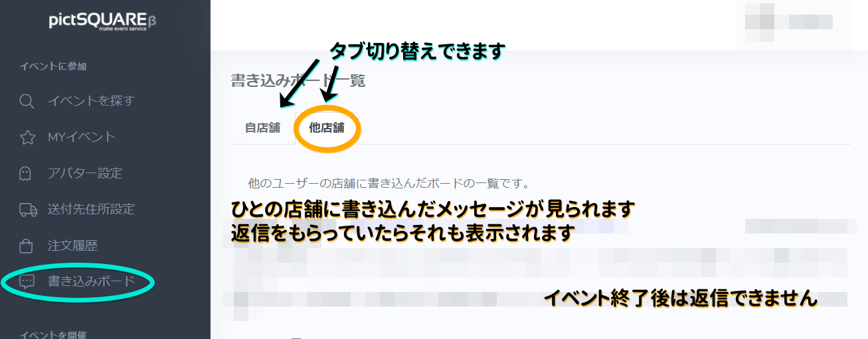Click the イベントを開催 section header

coord(53,334)
